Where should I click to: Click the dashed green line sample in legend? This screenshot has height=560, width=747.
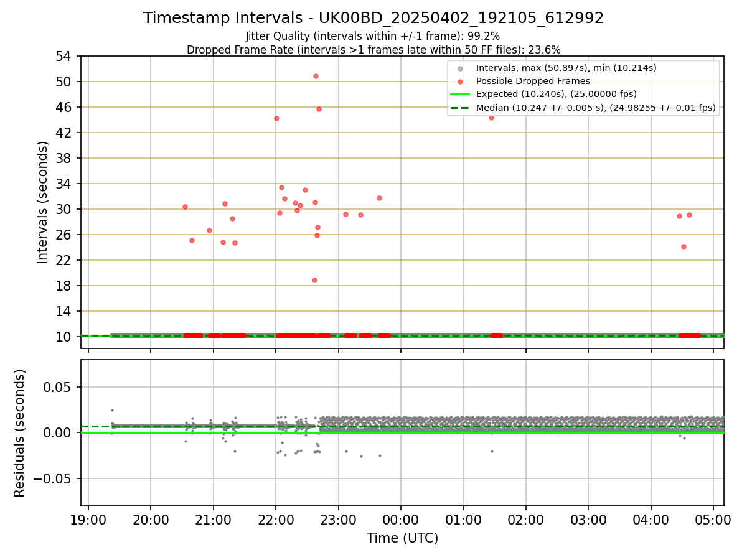tap(460, 108)
